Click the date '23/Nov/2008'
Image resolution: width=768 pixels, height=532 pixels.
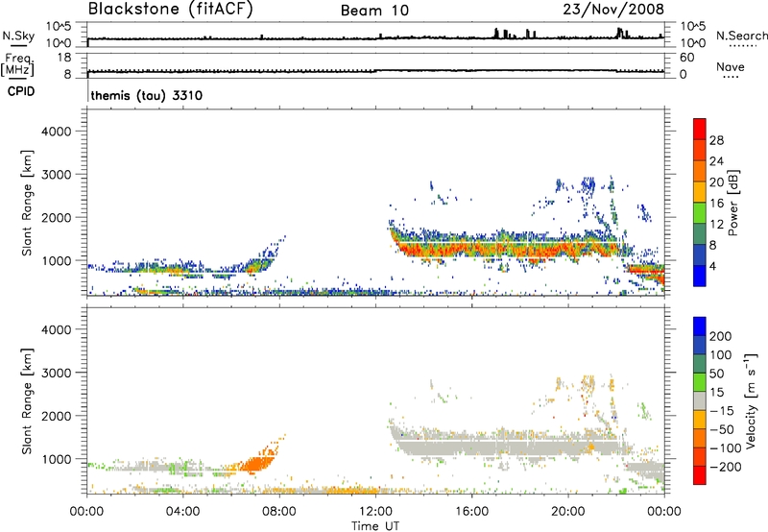point(613,9)
